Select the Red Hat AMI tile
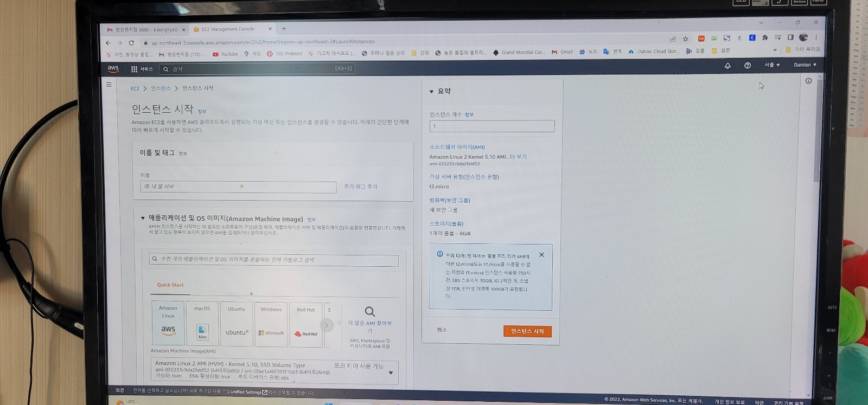 pyautogui.click(x=305, y=324)
